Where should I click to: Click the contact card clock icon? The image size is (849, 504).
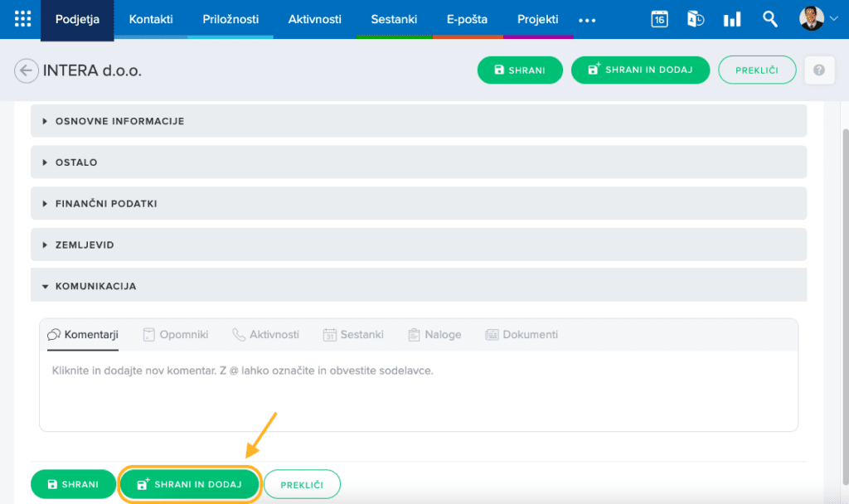(x=696, y=19)
